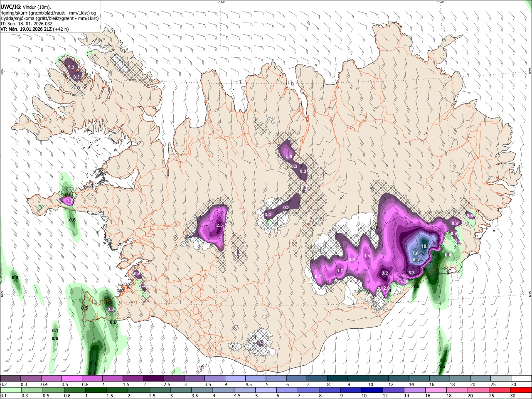Click the 2.0 value at the southern purple tip
The height and width of the screenshot is (399, 532).
pyautogui.click(x=386, y=288)
